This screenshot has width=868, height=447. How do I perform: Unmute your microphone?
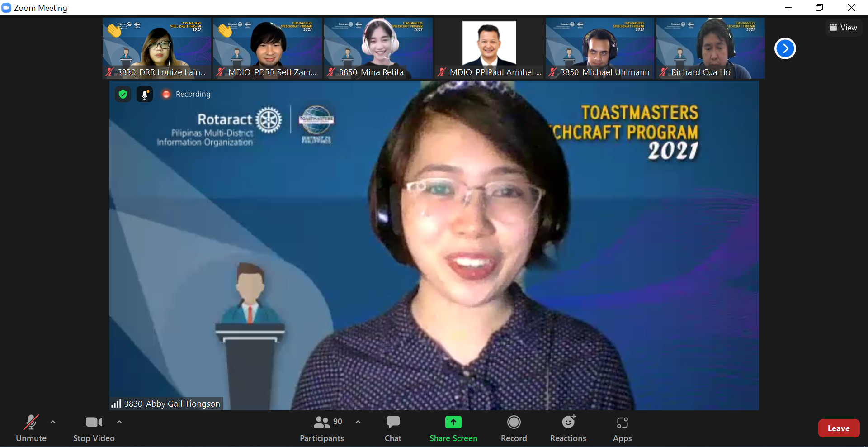31,428
